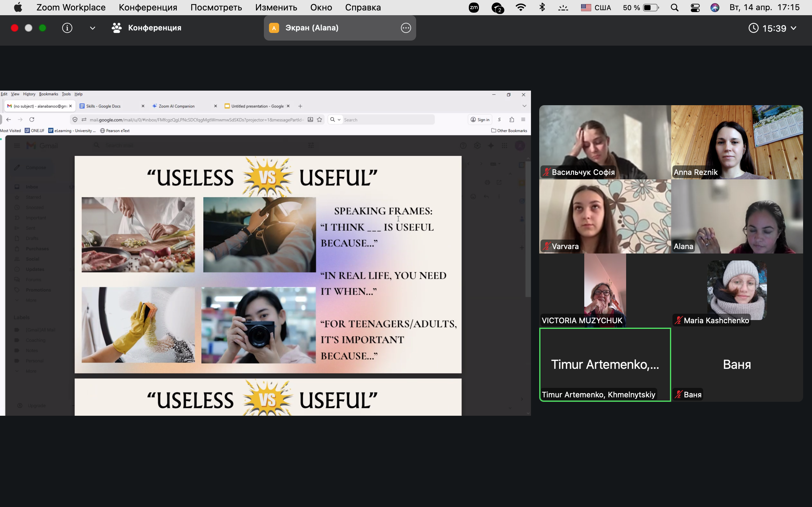Click the Zoom status icon in the menu bar
Viewport: 812px width, 507px height.
click(x=474, y=7)
